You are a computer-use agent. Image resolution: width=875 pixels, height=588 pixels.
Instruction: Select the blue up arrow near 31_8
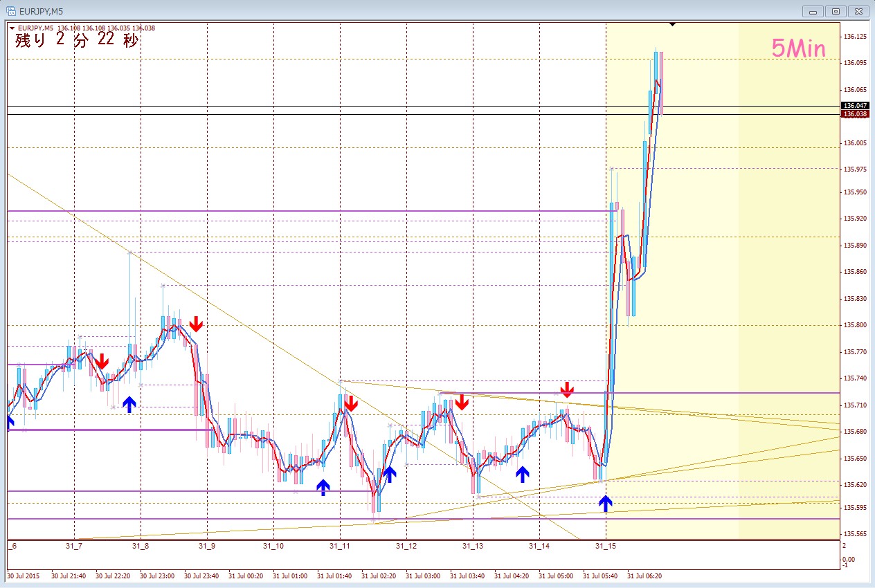click(129, 404)
